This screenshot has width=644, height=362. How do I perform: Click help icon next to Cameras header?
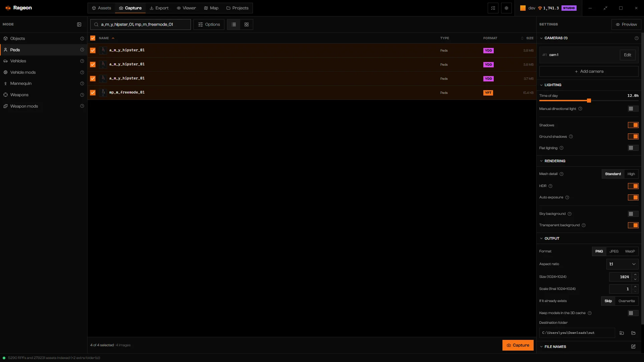coord(637,38)
